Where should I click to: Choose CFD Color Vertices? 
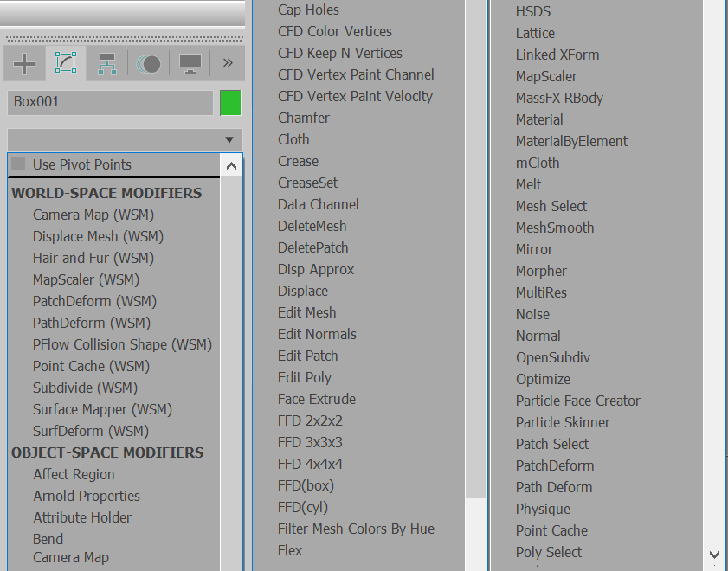(335, 31)
